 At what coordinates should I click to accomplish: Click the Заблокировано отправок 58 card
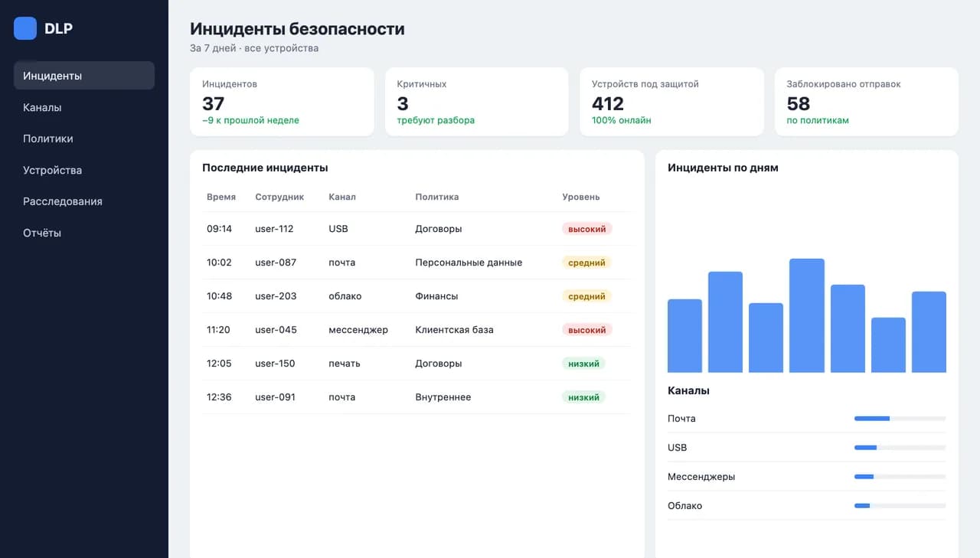(867, 102)
